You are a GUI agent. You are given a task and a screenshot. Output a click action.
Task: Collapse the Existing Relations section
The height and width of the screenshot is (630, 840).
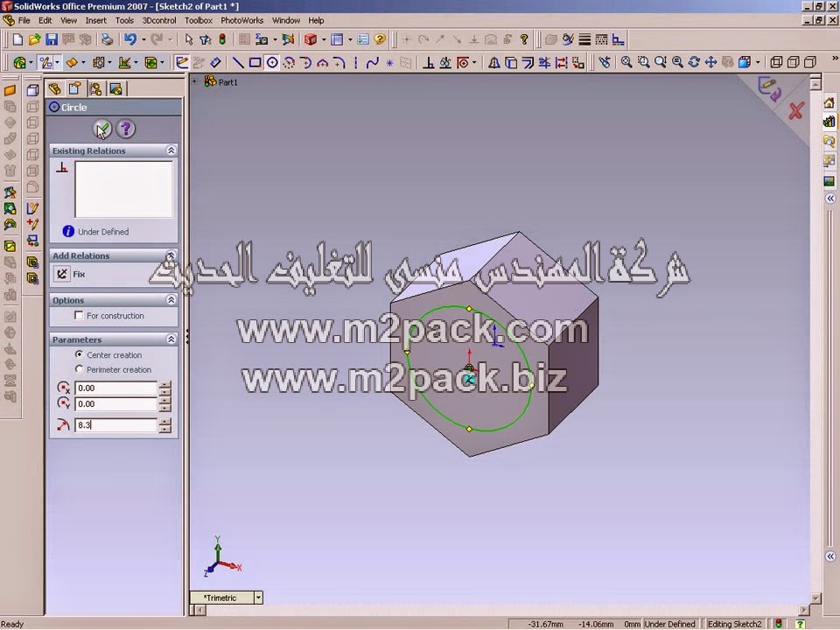[x=171, y=150]
